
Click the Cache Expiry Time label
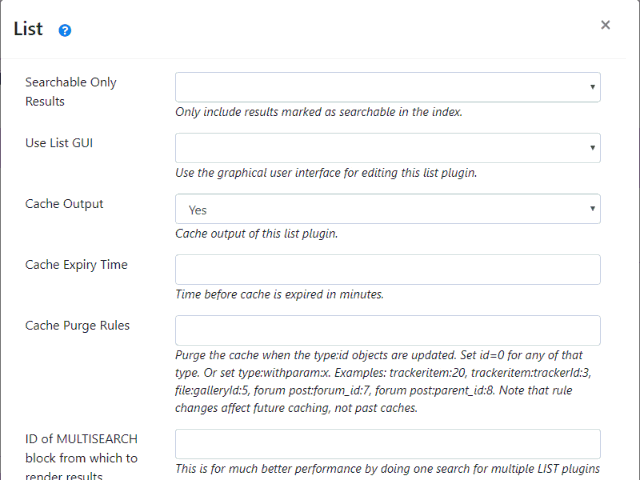tap(76, 265)
